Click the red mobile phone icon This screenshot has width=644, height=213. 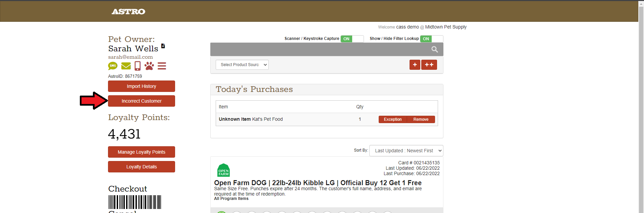138,66
